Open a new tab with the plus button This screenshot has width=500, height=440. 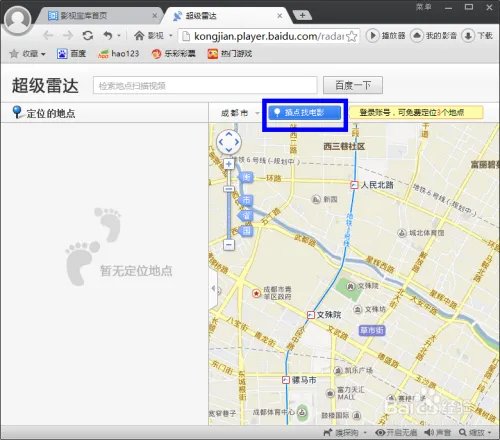tap(302, 15)
